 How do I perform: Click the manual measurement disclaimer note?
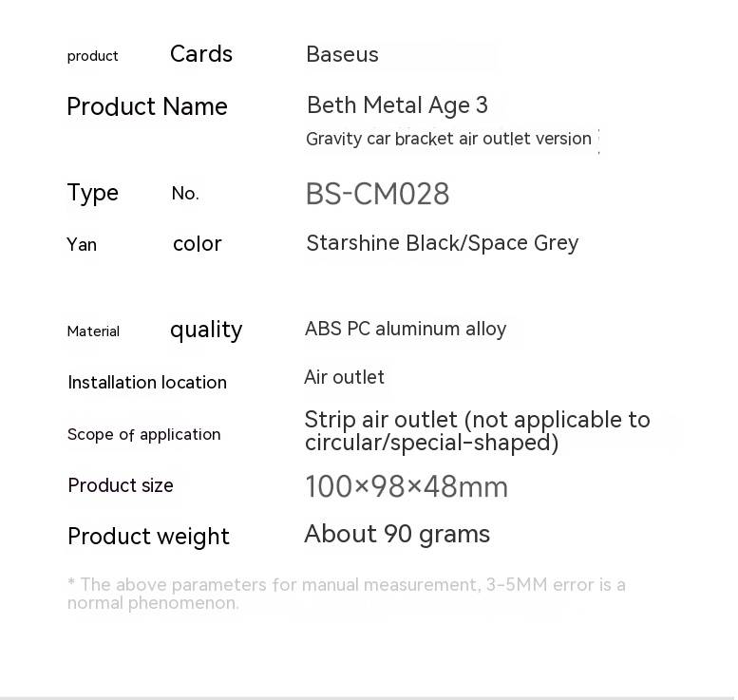(x=347, y=594)
